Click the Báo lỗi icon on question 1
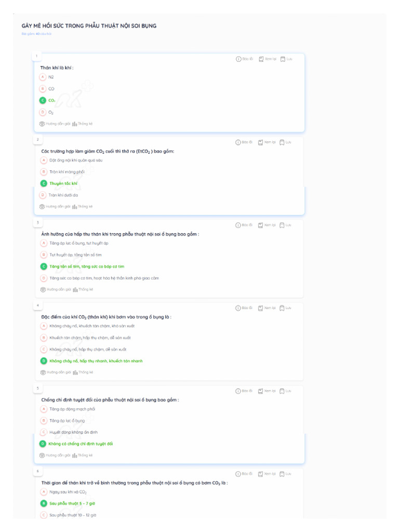The width and height of the screenshot is (399, 532). coord(239,59)
